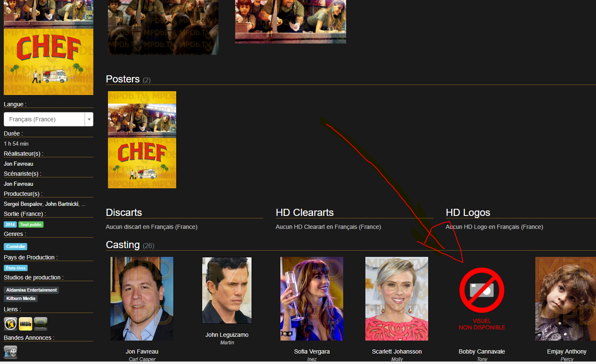Viewport: 596px width, 364px height.
Task: Select the États-Unis country tag
Action: [15, 268]
